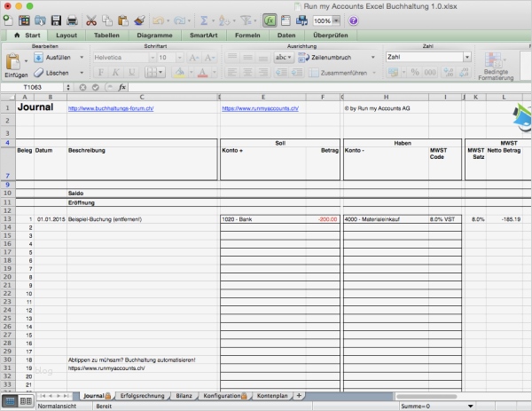Click the Cut scissors icon

coord(91,20)
